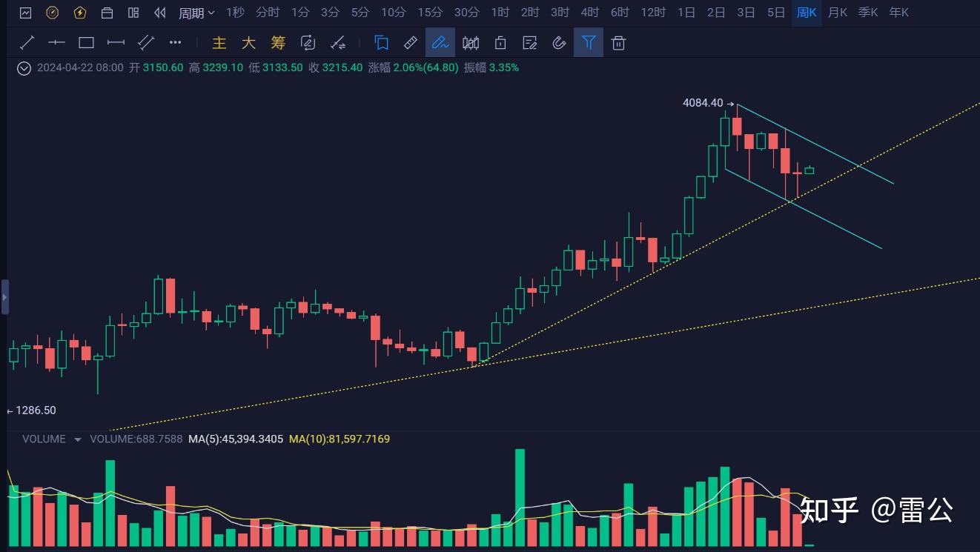This screenshot has height=552, width=980.
Task: Select the 1秒 timeframe
Action: [235, 13]
